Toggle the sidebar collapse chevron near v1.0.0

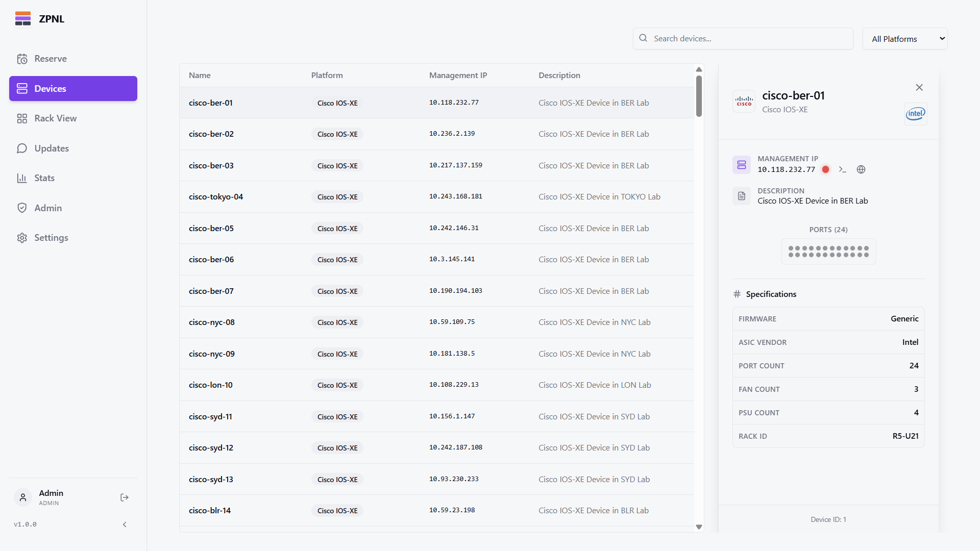(x=125, y=524)
